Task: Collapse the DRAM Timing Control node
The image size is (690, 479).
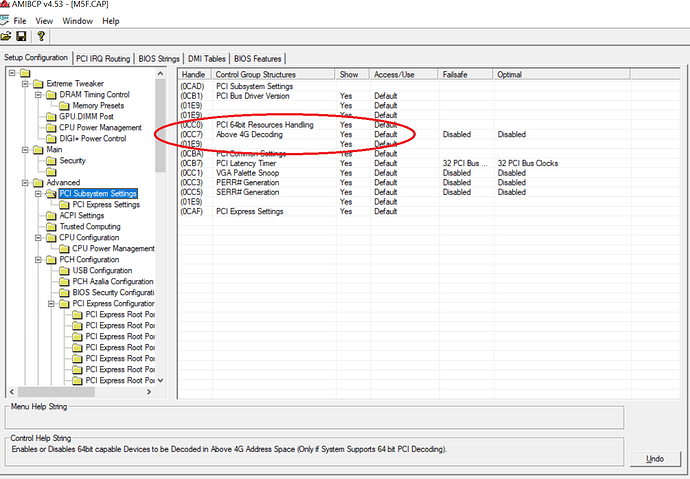Action: 38,95
